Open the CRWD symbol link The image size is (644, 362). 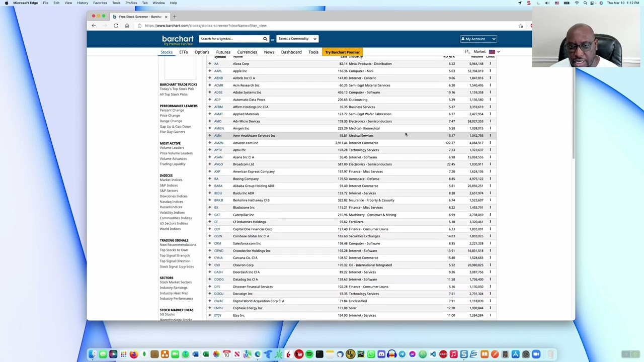[218, 250]
